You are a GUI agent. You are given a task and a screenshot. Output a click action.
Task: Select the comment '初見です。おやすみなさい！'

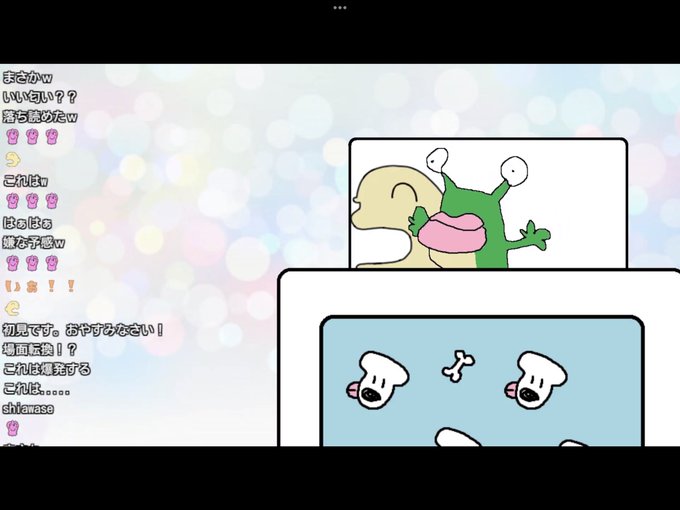[x=83, y=330]
